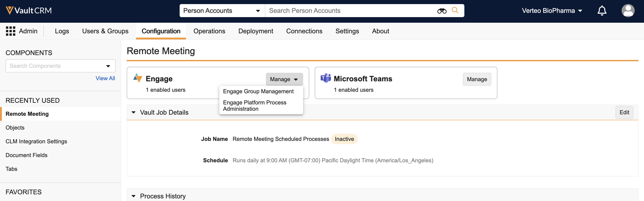Select Engage Group Management menu item

tap(258, 91)
